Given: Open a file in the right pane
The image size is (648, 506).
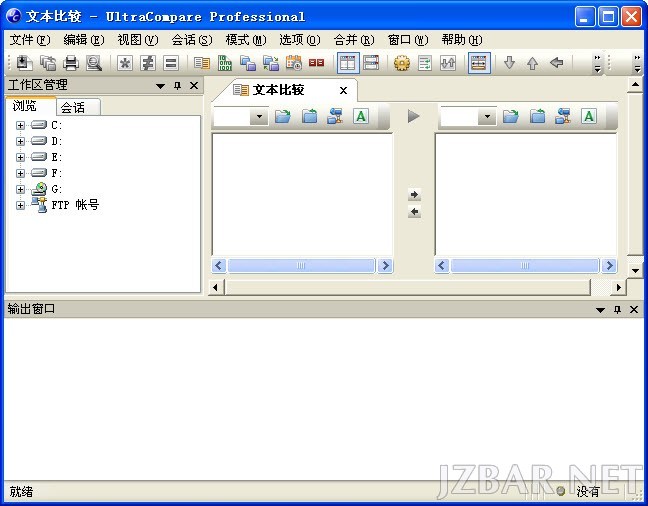Looking at the screenshot, I should (511, 116).
